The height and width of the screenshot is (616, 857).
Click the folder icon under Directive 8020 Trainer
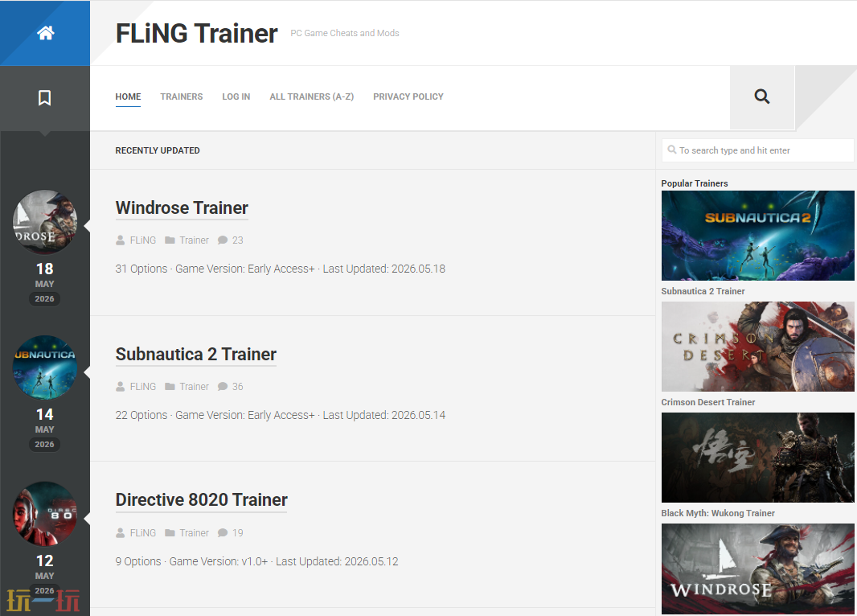[170, 533]
